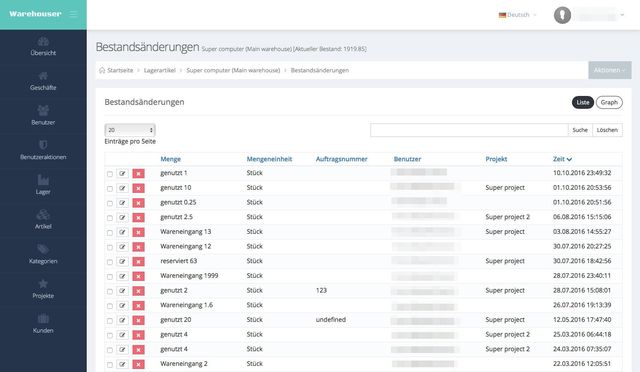Image resolution: width=640 pixels, height=372 pixels.
Task: Switch to Graph view
Action: 609,102
